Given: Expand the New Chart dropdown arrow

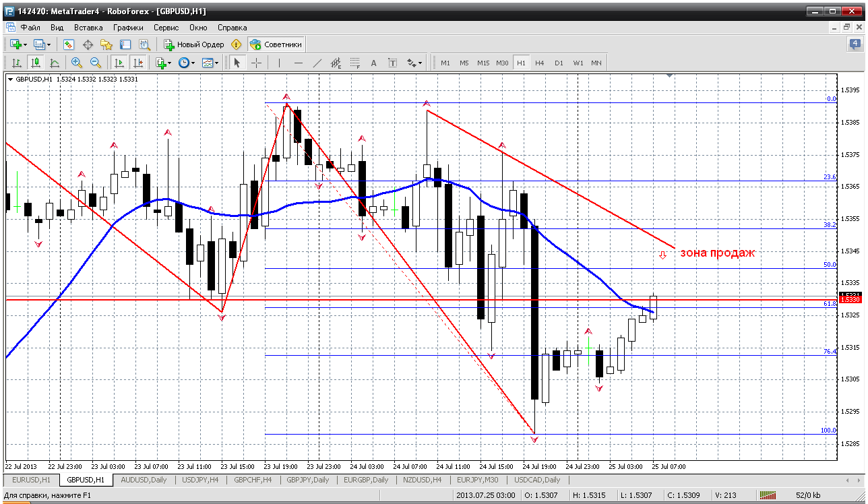Looking at the screenshot, I should pos(25,44).
